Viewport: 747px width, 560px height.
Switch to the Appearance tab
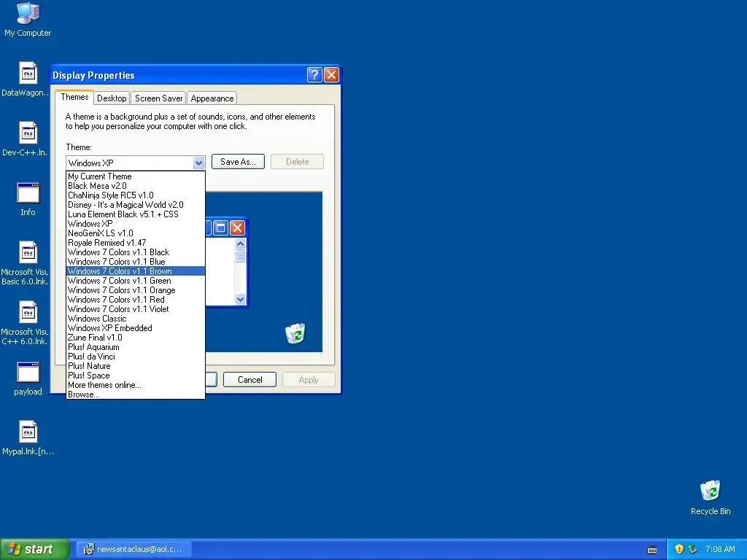[x=212, y=98]
